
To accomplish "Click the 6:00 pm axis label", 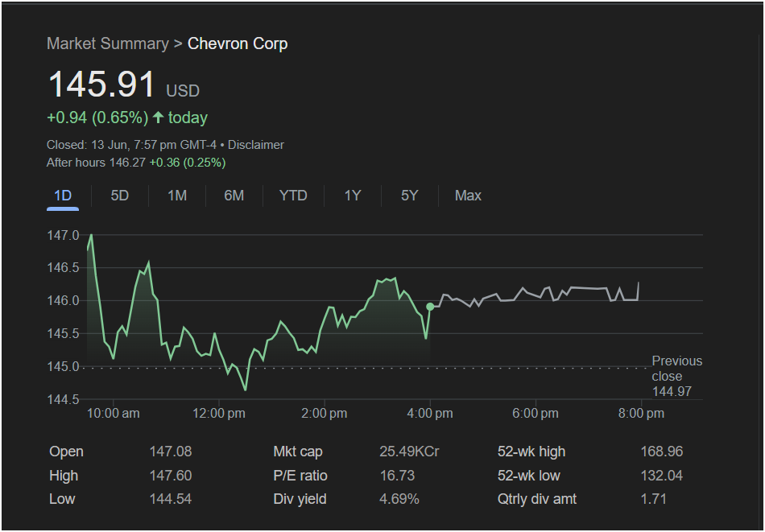I will [535, 414].
